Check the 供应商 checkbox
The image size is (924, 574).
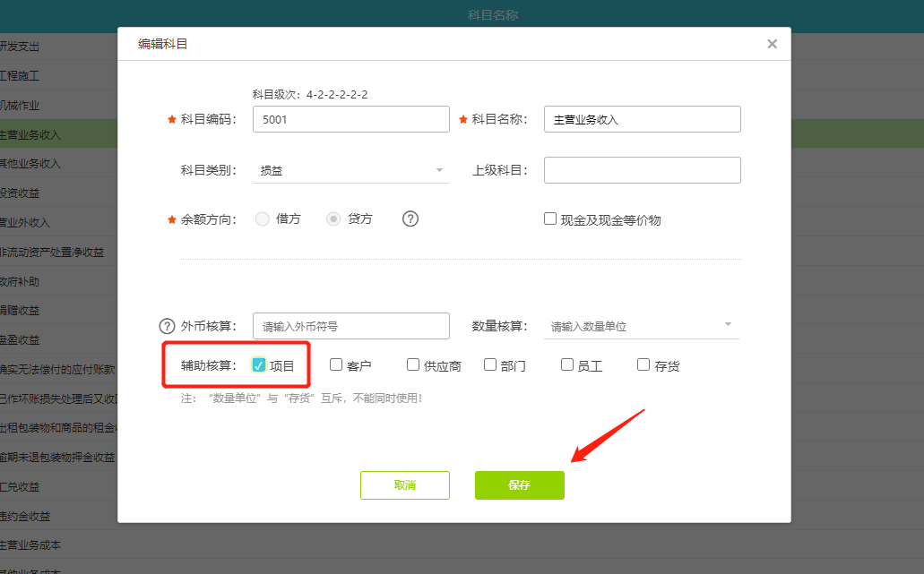413,364
